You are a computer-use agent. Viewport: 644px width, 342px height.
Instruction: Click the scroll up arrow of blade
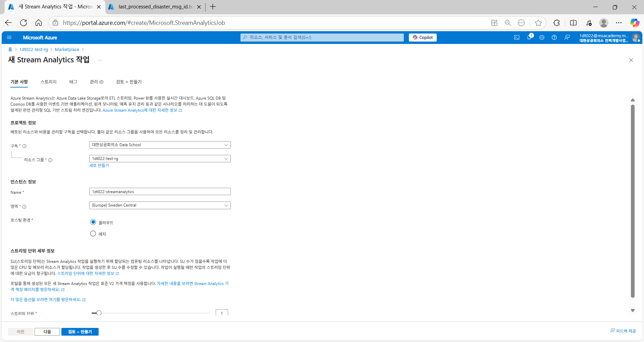(x=633, y=100)
